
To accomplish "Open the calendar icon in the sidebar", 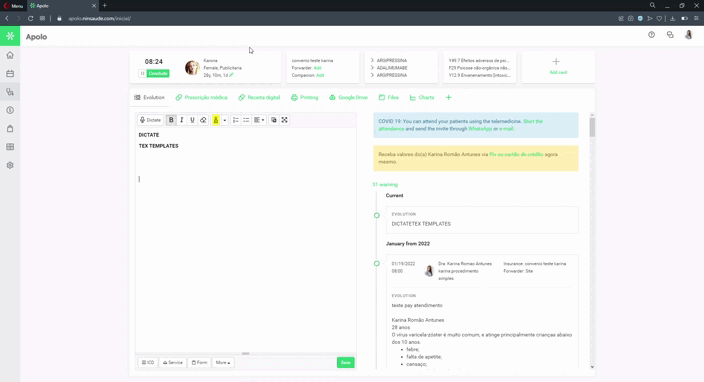I will point(10,74).
